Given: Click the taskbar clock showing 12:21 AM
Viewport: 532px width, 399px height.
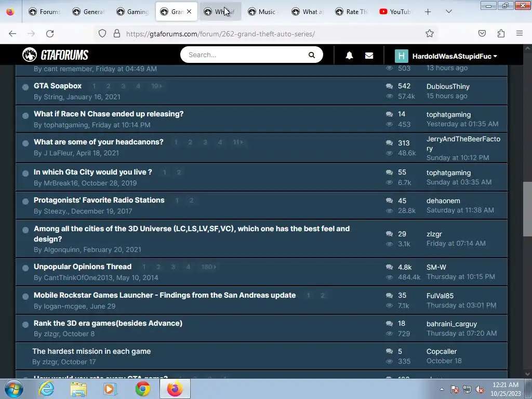Looking at the screenshot, I should (506, 389).
